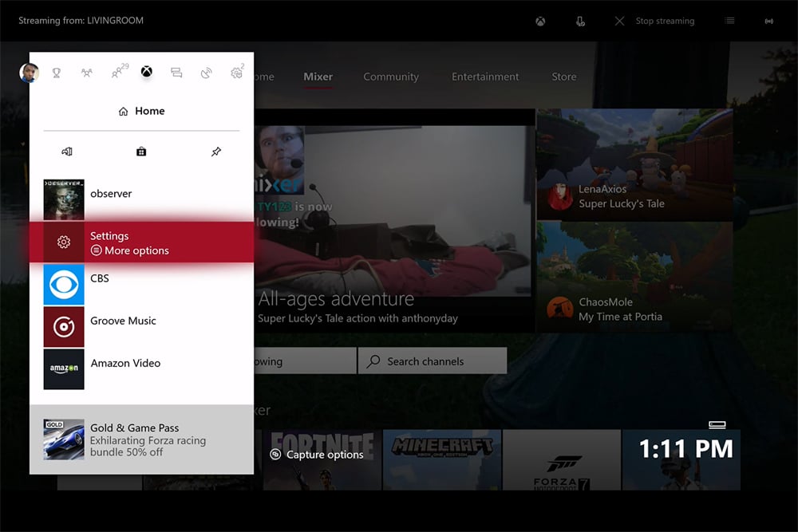The width and height of the screenshot is (798, 532).
Task: Open the streaming options list icon
Action: pyautogui.click(x=729, y=21)
